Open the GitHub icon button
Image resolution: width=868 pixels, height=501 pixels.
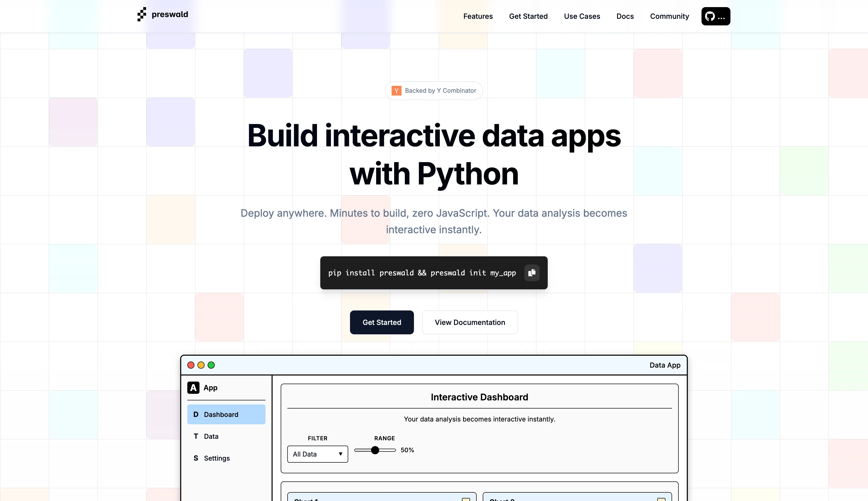pos(715,16)
